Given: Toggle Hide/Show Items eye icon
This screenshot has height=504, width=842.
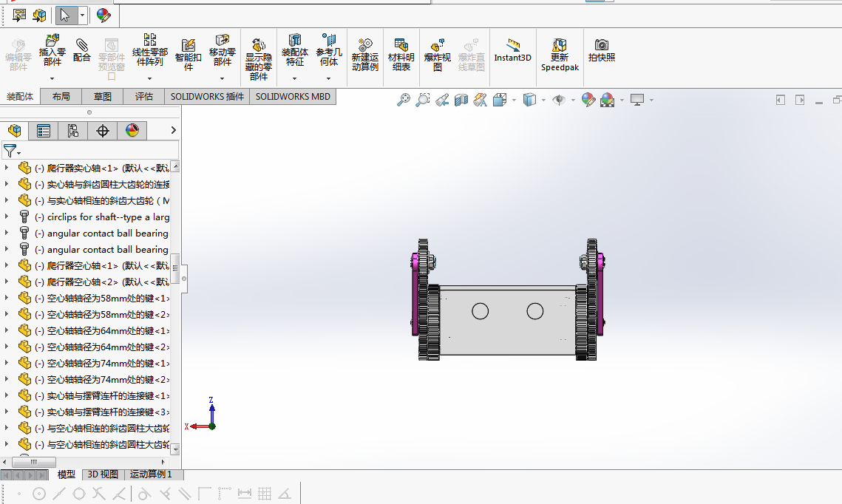Looking at the screenshot, I should pos(559,100).
